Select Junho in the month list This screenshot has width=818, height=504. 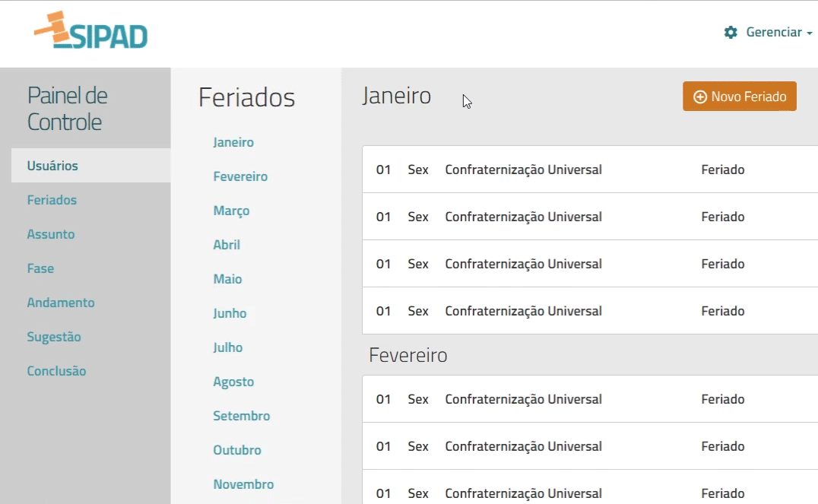(230, 313)
